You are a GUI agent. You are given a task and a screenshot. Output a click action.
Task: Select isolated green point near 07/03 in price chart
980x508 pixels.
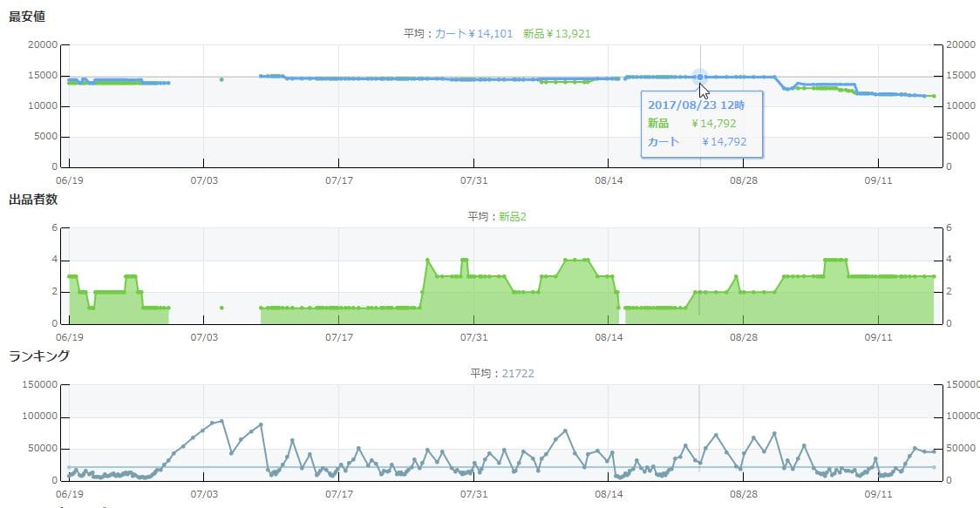(x=221, y=79)
